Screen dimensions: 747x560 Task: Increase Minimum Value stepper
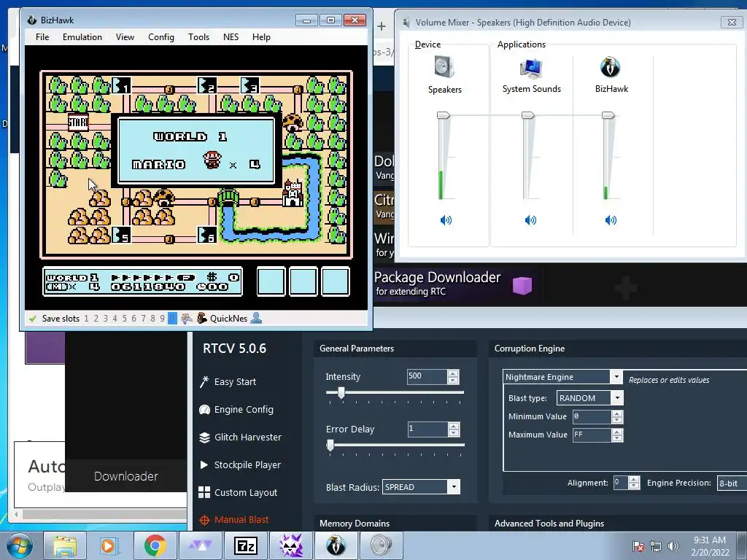coord(617,413)
